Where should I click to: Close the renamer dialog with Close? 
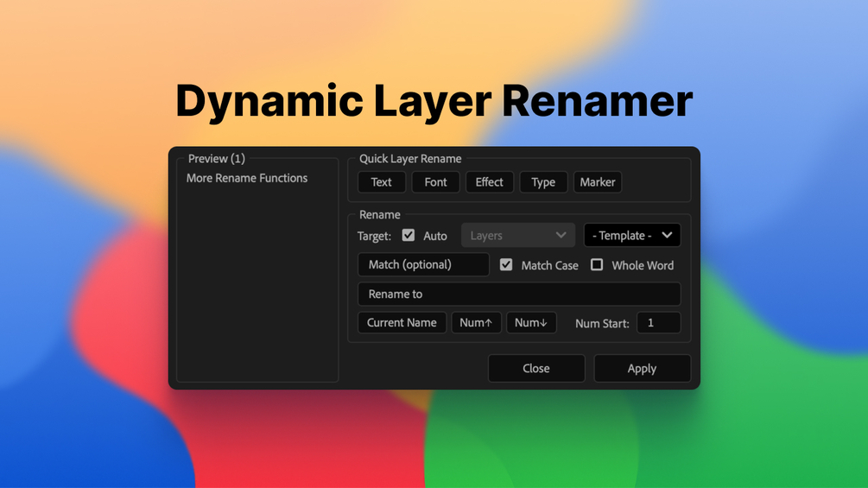pos(536,369)
